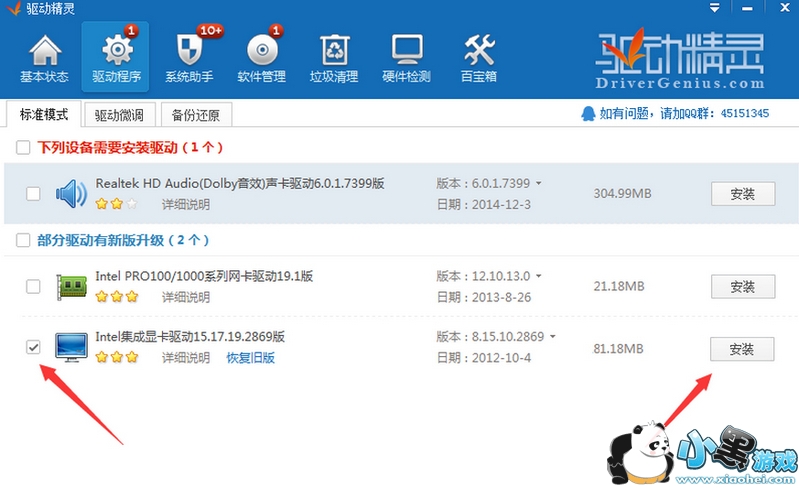Image resolution: width=799 pixels, height=488 pixels.
Task: Switch to the 备份还原 tab
Action: pyautogui.click(x=195, y=114)
